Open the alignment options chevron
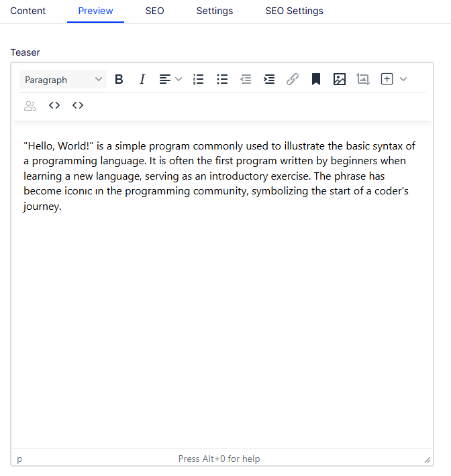 tap(179, 80)
